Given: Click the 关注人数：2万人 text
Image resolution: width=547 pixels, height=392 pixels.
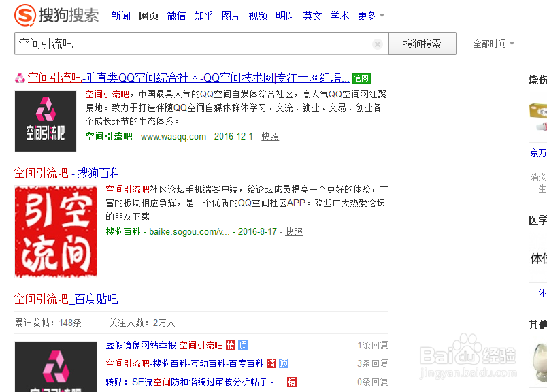Looking at the screenshot, I should pos(142,323).
